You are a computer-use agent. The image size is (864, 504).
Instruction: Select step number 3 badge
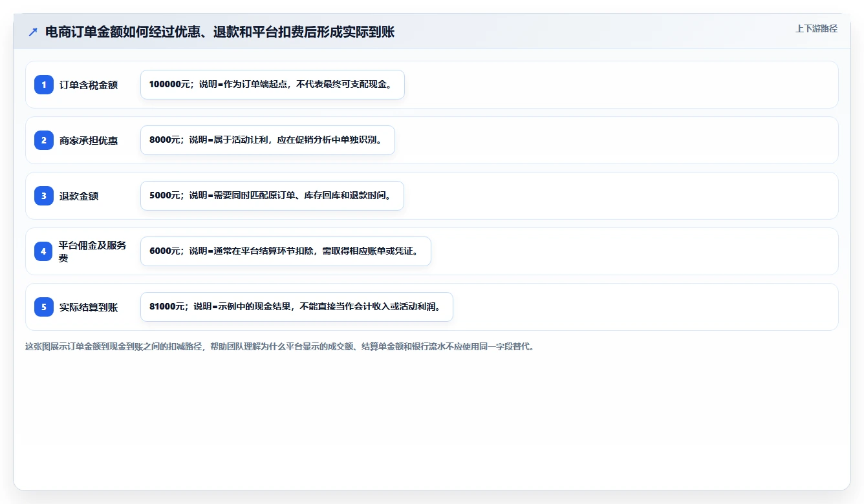[44, 196]
